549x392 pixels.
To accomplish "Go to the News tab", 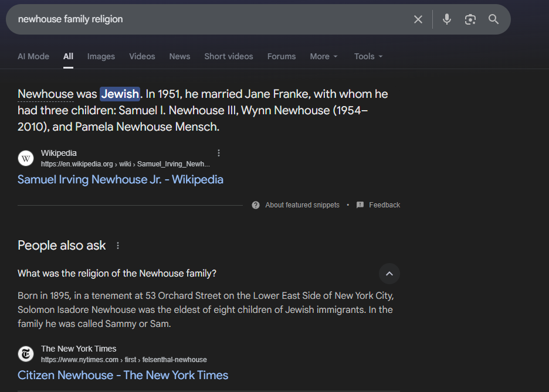I will [179, 56].
